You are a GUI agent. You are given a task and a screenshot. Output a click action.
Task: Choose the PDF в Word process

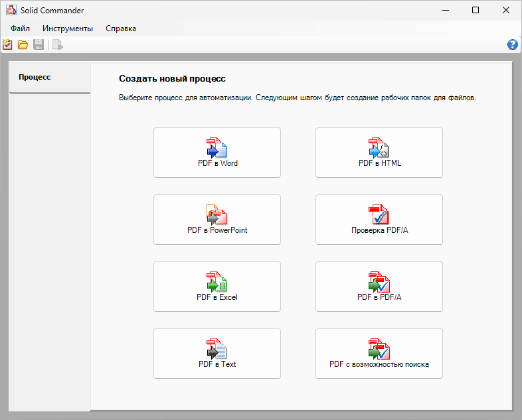click(x=217, y=153)
